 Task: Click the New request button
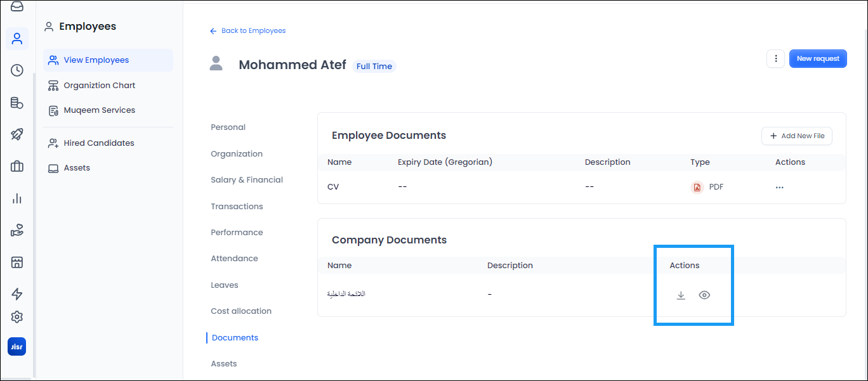click(818, 59)
